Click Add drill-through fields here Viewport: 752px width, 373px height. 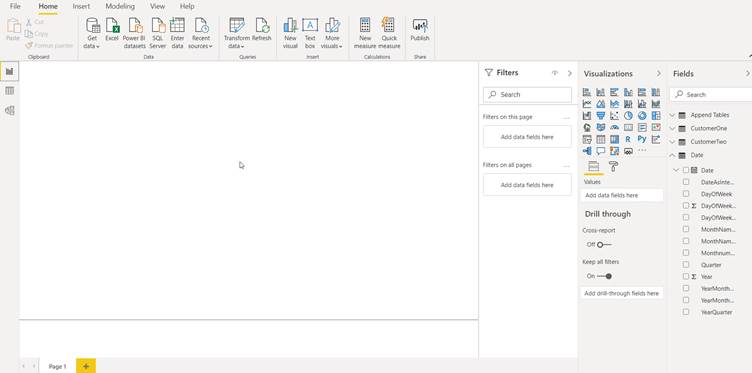point(622,293)
